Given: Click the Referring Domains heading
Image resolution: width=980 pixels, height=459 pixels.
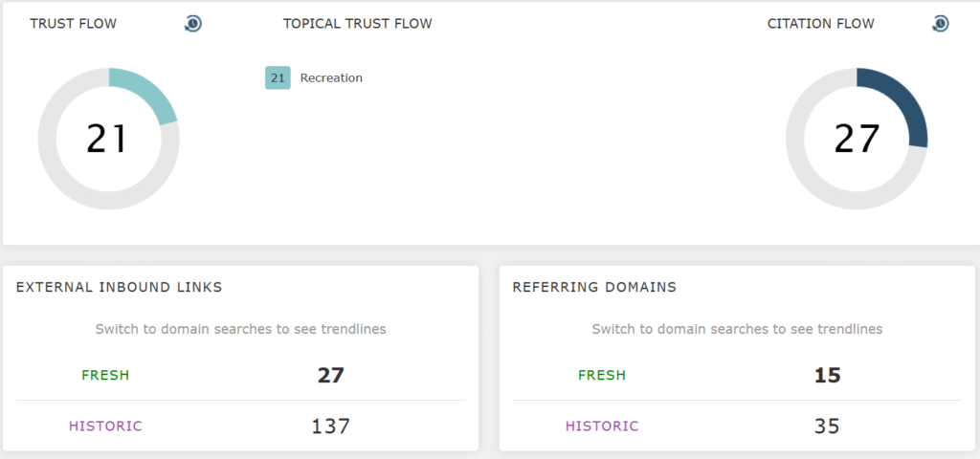Looking at the screenshot, I should click(594, 287).
